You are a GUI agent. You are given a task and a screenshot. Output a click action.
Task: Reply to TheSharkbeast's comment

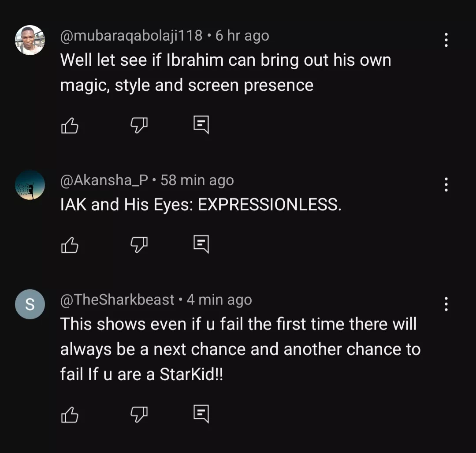[x=201, y=414]
